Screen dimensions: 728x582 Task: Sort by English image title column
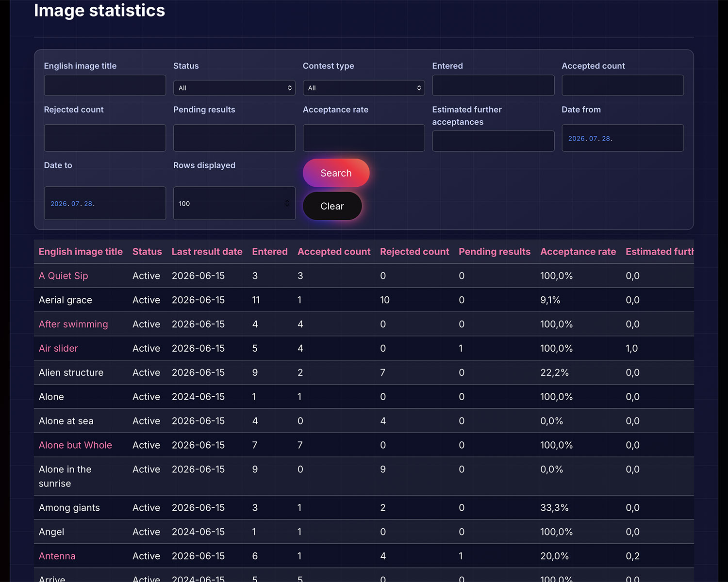pyautogui.click(x=81, y=252)
